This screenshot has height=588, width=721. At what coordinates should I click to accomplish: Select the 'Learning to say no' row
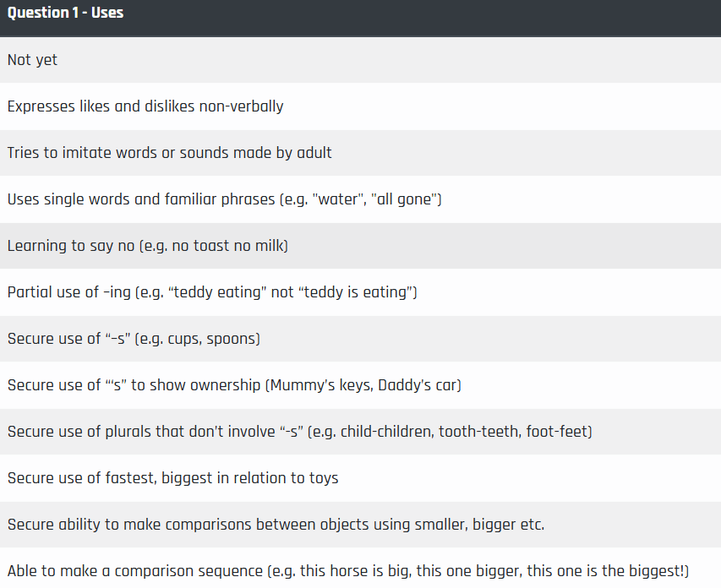click(360, 246)
